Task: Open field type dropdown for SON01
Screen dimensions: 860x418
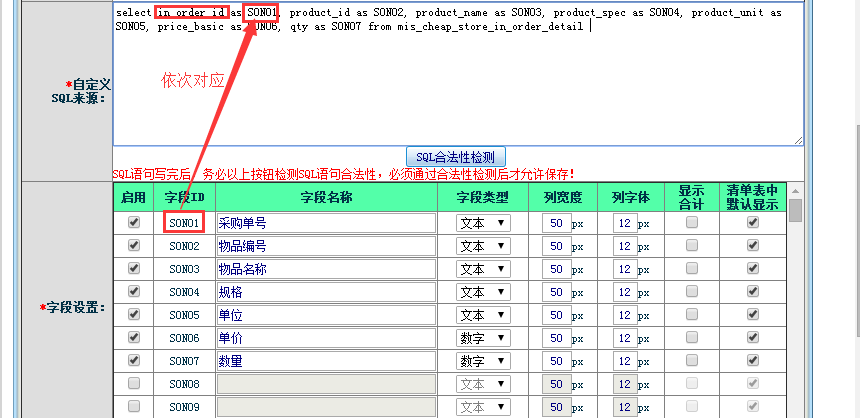Action: click(x=483, y=223)
